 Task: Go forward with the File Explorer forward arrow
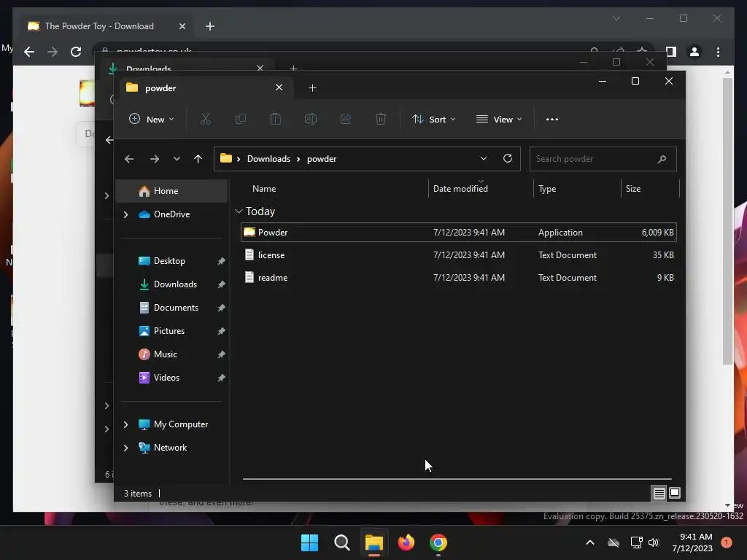(x=155, y=159)
